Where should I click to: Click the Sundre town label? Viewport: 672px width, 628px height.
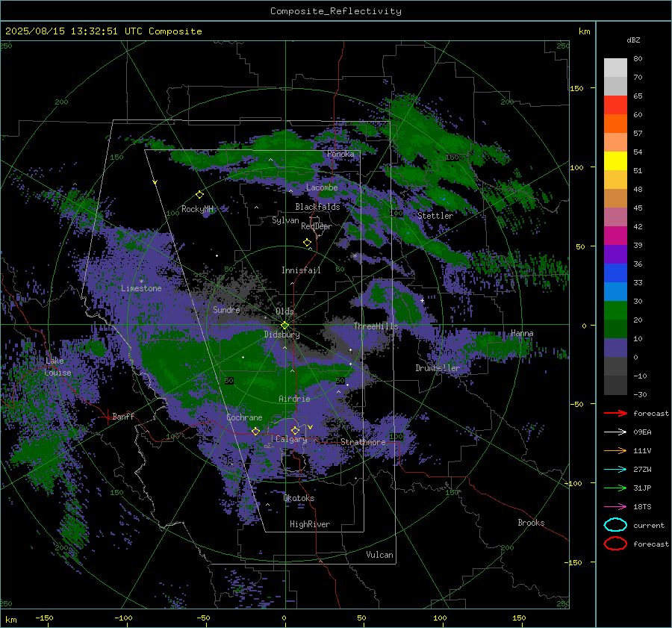point(226,309)
